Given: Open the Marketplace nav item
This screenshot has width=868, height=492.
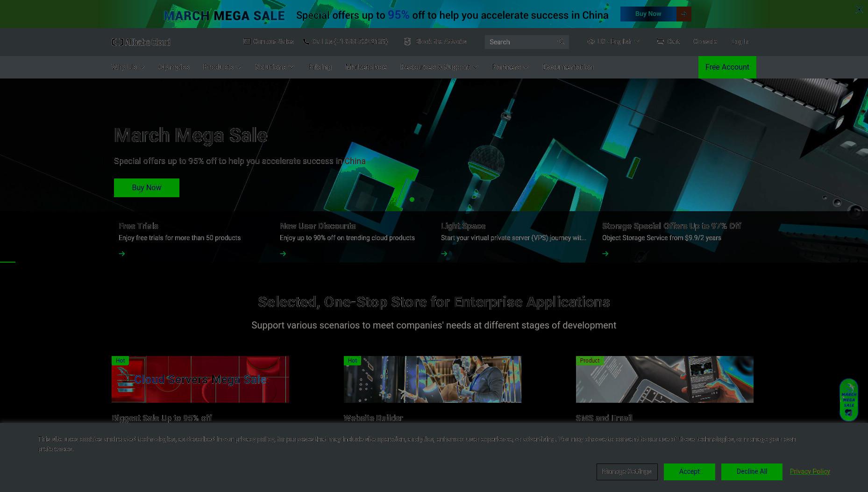Looking at the screenshot, I should pyautogui.click(x=366, y=67).
